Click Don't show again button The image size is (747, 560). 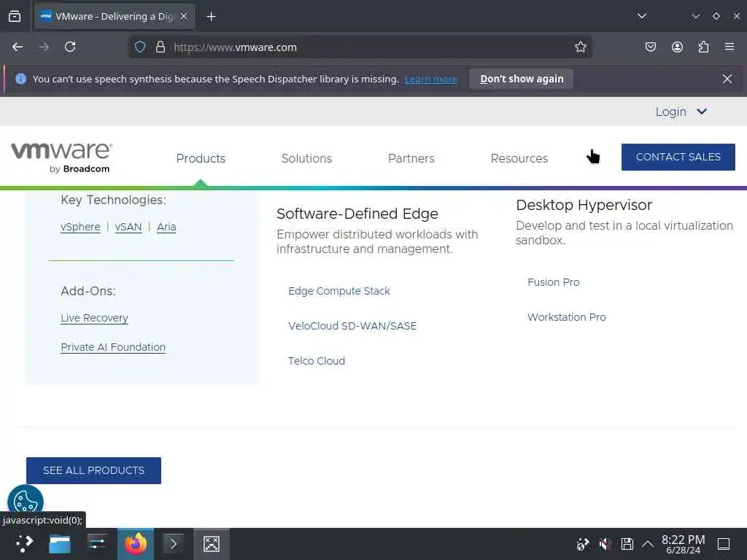[521, 79]
